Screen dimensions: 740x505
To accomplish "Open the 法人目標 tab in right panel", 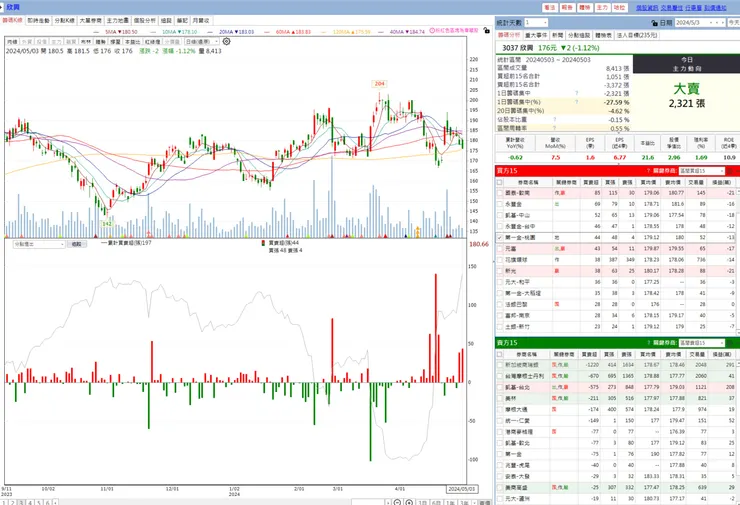I will pos(637,35).
